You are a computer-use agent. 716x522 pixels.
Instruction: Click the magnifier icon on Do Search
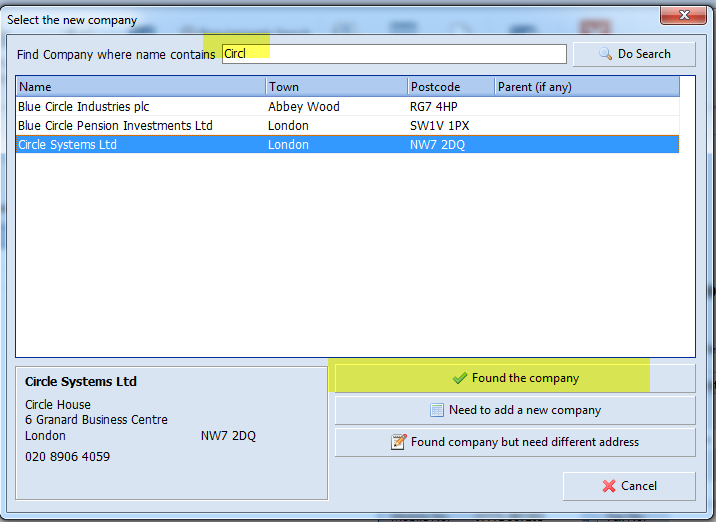(x=605, y=54)
